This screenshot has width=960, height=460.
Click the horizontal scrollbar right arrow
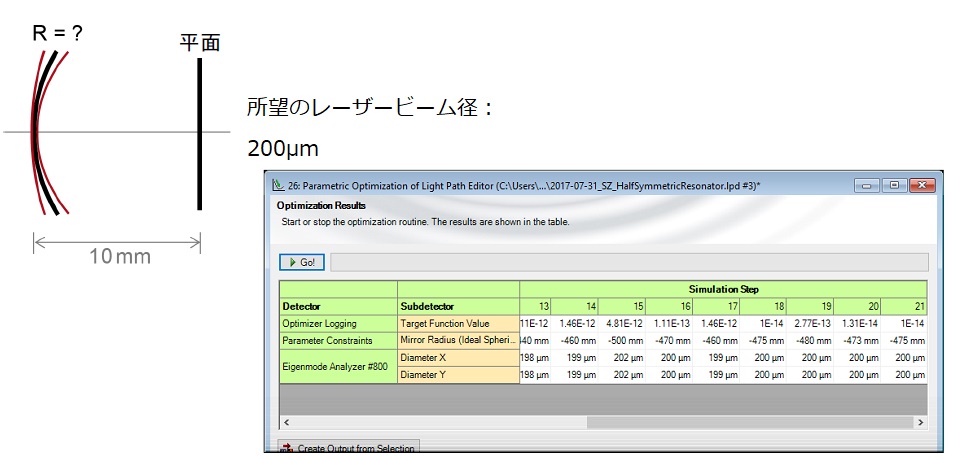[x=921, y=423]
